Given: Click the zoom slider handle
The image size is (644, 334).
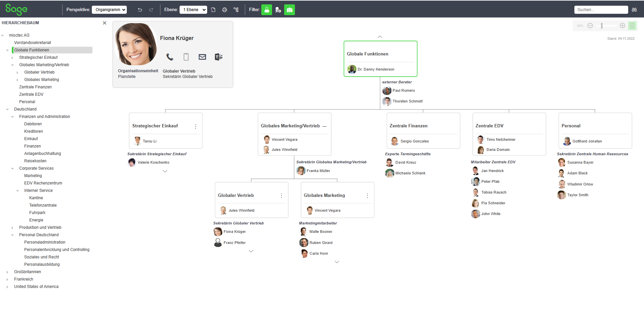Looking at the screenshot, I should click(602, 26).
